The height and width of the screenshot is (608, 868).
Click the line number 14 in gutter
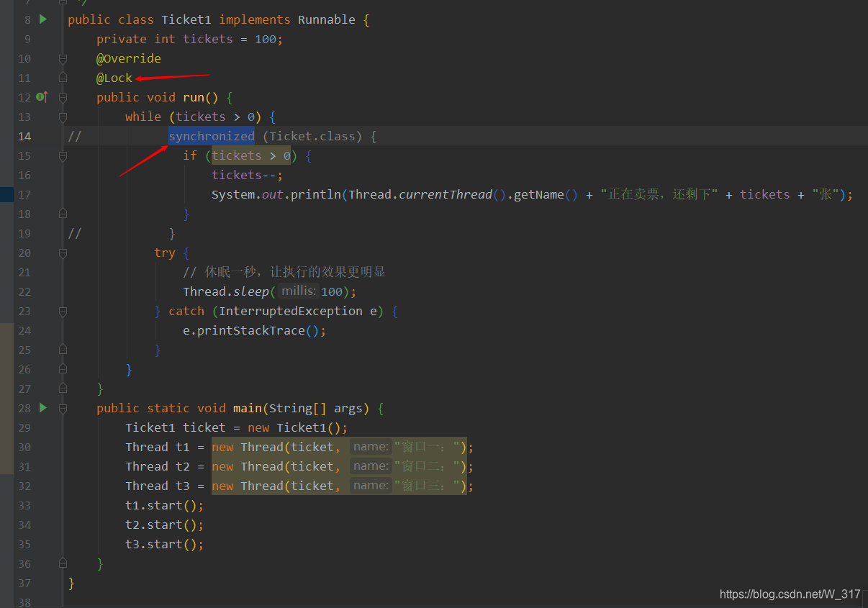coord(24,136)
